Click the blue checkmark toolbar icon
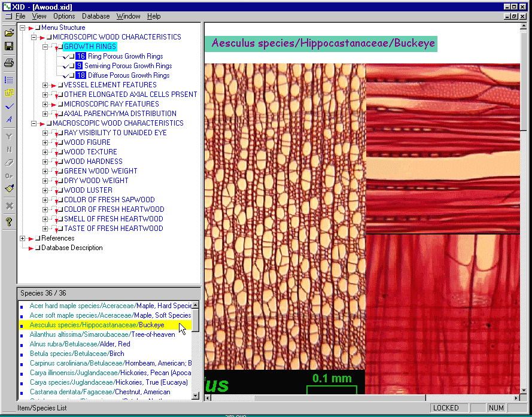Viewport: 532px width, 417px height. (9, 106)
